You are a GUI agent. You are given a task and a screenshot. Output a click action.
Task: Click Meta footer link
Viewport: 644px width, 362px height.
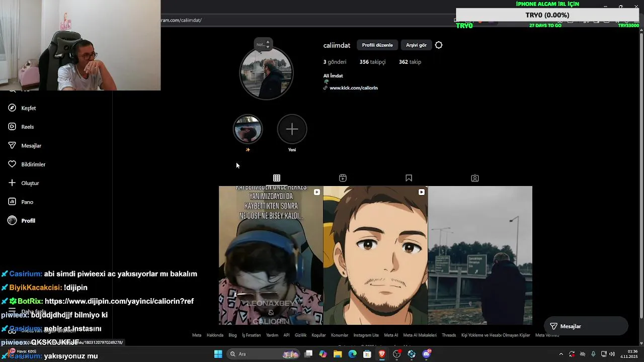(197, 335)
